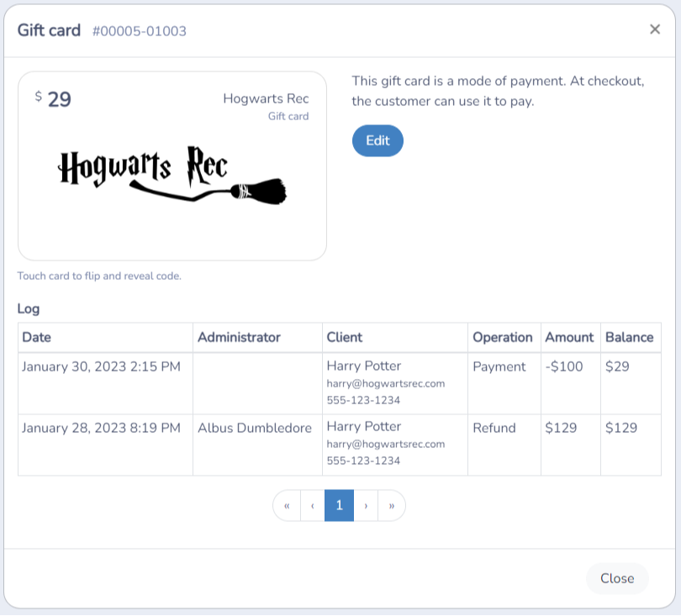Click Harry Potter name in the Refund row
681x616 pixels.
click(363, 426)
